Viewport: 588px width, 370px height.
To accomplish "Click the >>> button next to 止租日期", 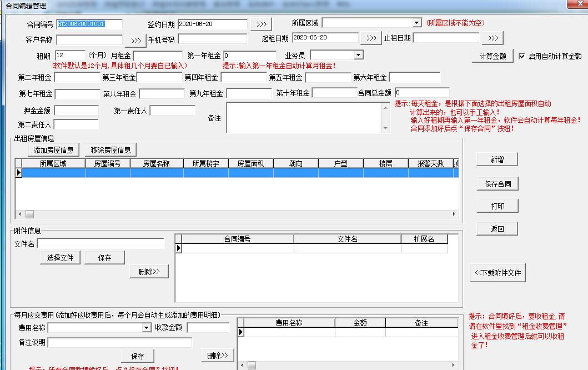I will pyautogui.click(x=492, y=38).
